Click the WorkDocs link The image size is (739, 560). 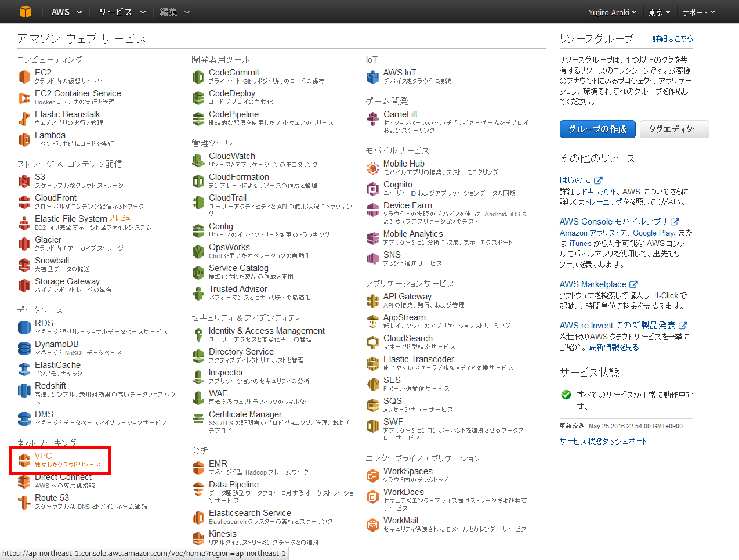coord(404,492)
